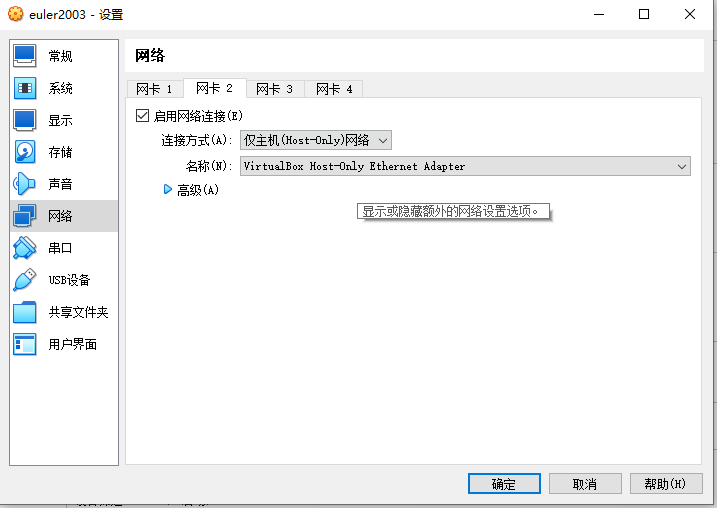Click the 确定 (OK) button
This screenshot has width=717, height=508.
pyautogui.click(x=504, y=484)
